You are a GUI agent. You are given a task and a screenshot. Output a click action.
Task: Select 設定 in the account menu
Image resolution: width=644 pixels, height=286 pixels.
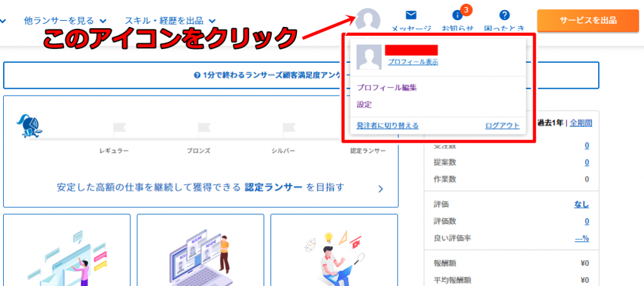point(364,104)
